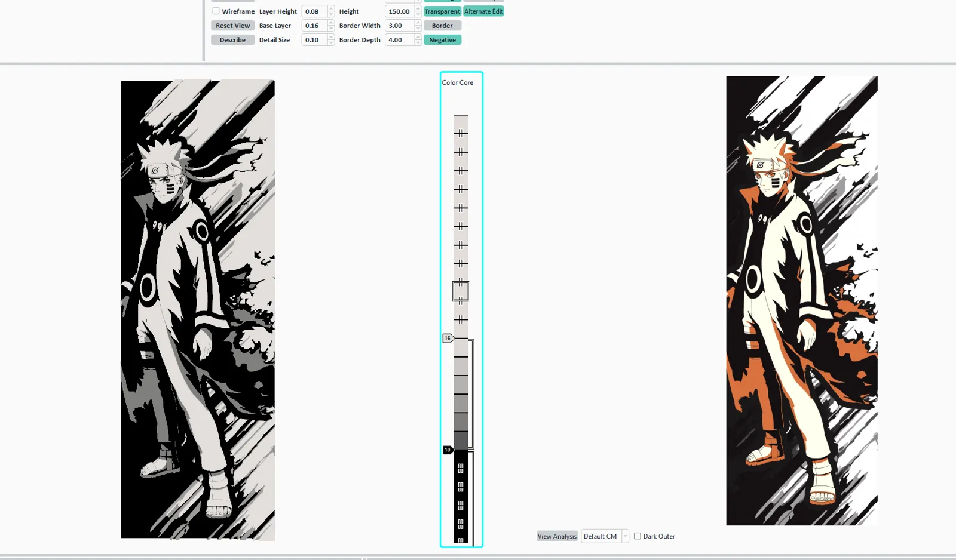This screenshot has width=956, height=560.
Task: Toggle the Transparent option
Action: click(442, 11)
